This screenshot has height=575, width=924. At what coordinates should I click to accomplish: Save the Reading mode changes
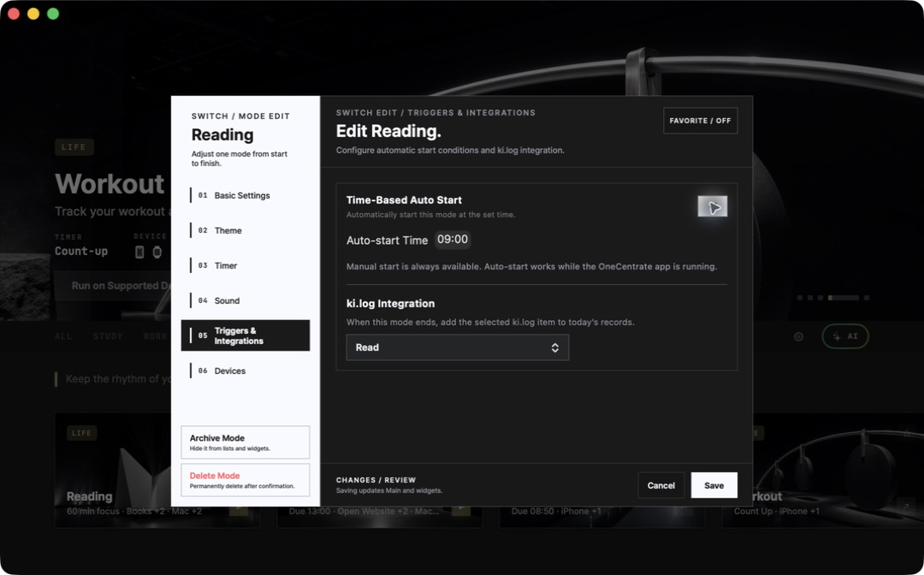coord(714,485)
